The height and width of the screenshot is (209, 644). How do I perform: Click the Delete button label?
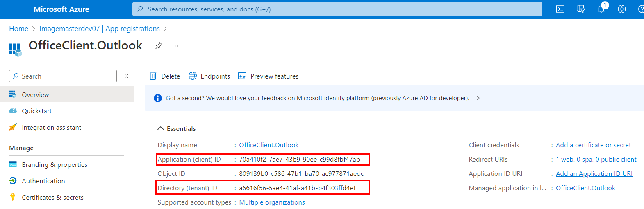tap(171, 76)
